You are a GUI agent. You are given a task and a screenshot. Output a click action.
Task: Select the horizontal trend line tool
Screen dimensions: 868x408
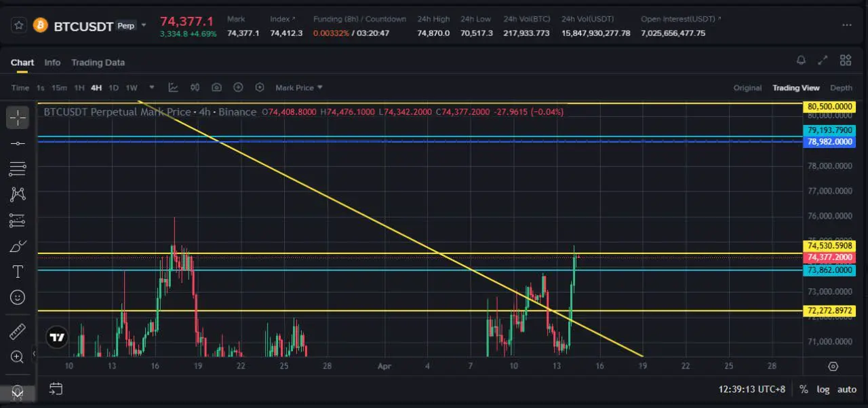[18, 143]
